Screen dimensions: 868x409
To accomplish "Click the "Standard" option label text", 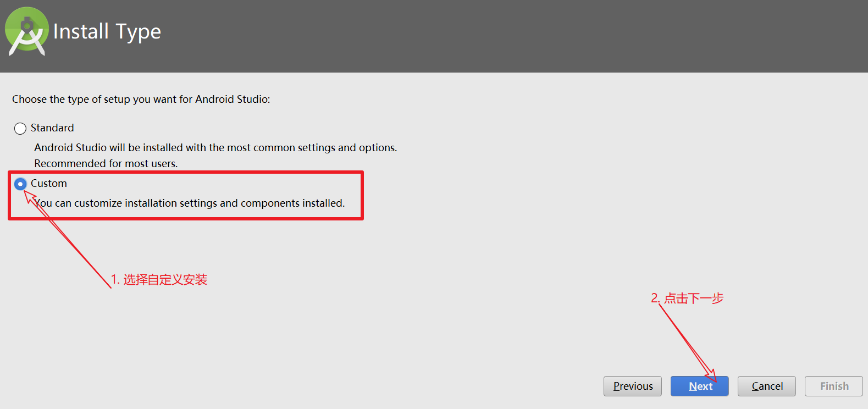I will (x=52, y=128).
